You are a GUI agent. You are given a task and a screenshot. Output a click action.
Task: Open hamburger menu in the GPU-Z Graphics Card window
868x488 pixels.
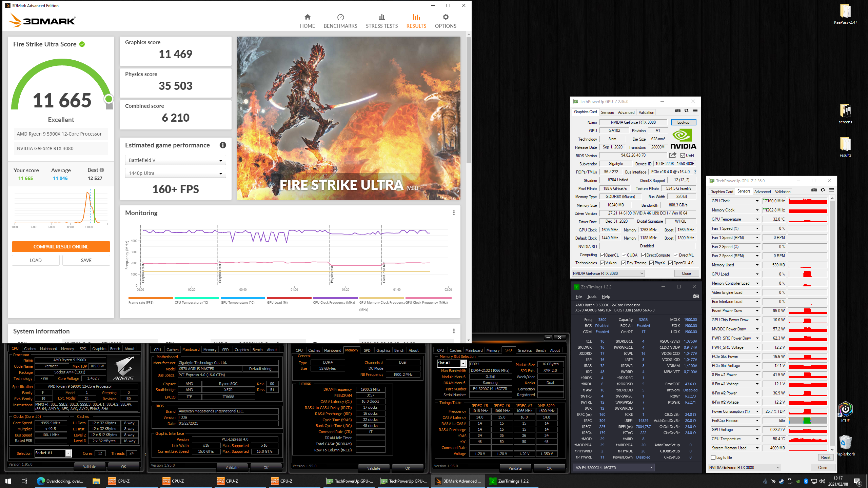click(695, 111)
